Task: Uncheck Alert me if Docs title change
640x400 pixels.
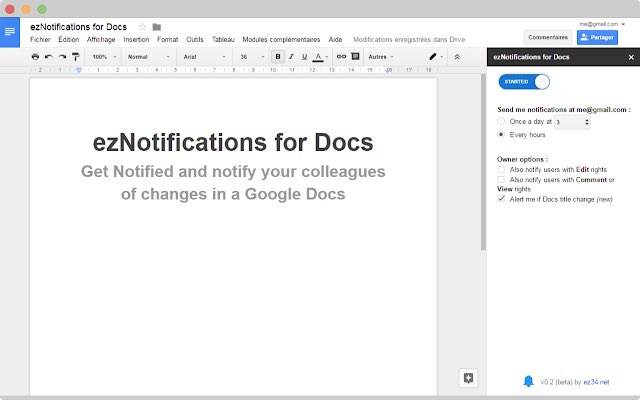Action: pyautogui.click(x=501, y=199)
